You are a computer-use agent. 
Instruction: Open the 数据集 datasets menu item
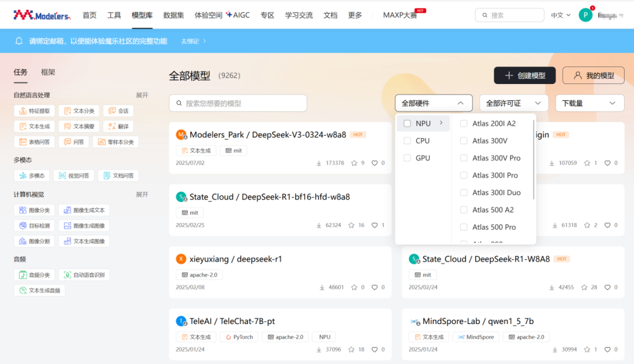173,15
